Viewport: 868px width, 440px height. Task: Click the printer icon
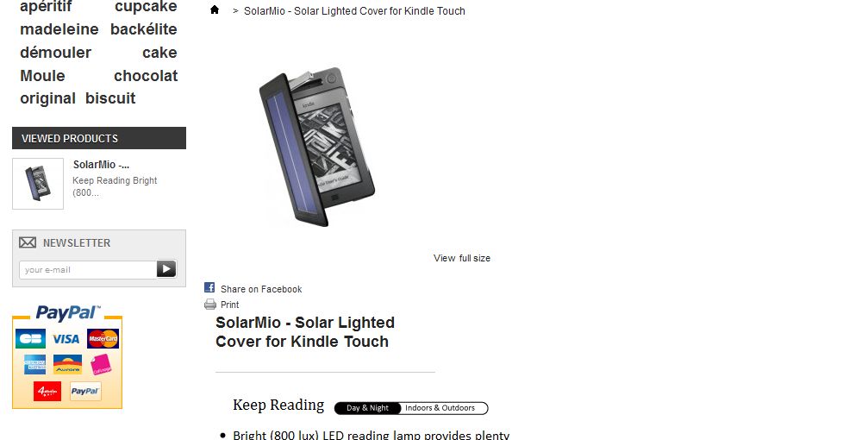point(209,304)
